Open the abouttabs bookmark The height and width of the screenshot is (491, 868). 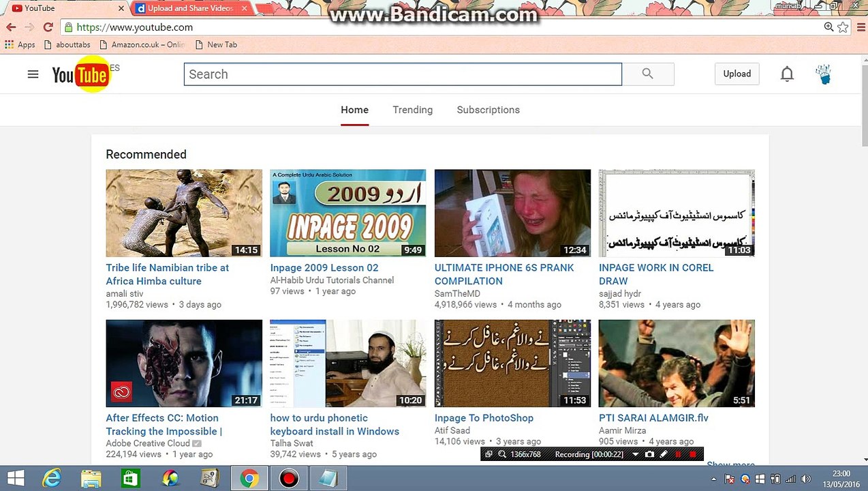(x=67, y=44)
